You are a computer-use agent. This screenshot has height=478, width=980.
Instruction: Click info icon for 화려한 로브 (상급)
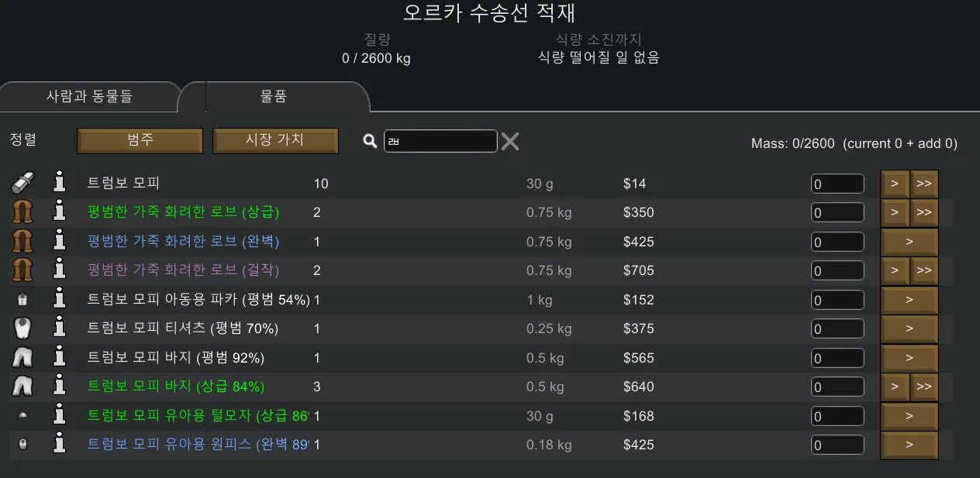tap(59, 212)
